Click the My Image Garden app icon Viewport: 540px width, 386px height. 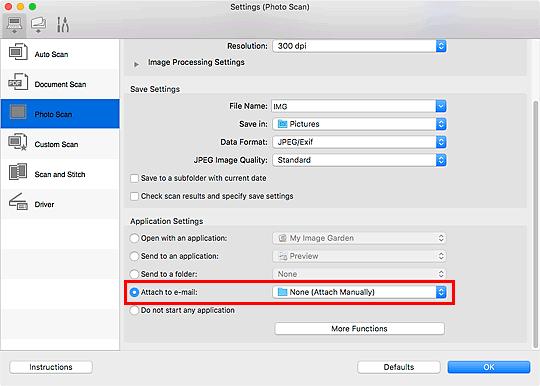282,238
